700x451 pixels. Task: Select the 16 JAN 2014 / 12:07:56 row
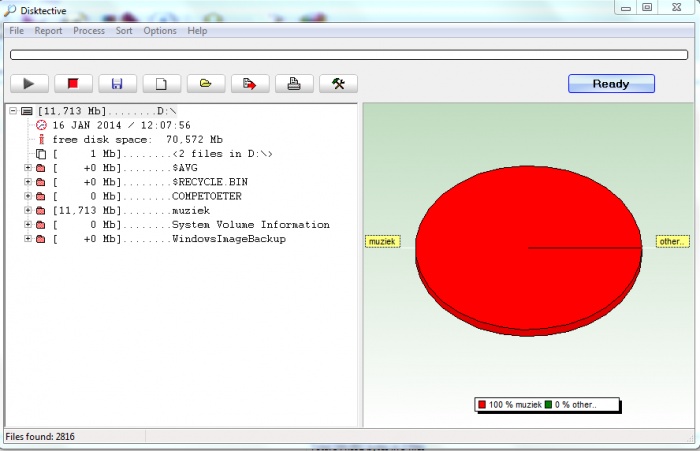(121, 125)
